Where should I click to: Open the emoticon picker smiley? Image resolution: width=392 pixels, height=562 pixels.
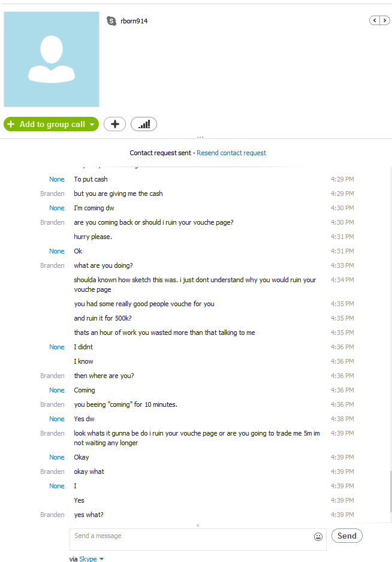pos(318,537)
